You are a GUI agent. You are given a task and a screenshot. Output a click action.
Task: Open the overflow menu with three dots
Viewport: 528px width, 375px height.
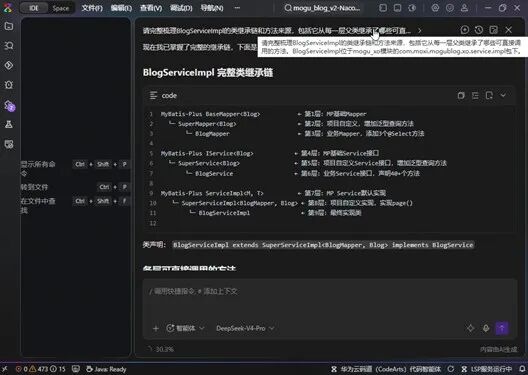click(x=237, y=8)
